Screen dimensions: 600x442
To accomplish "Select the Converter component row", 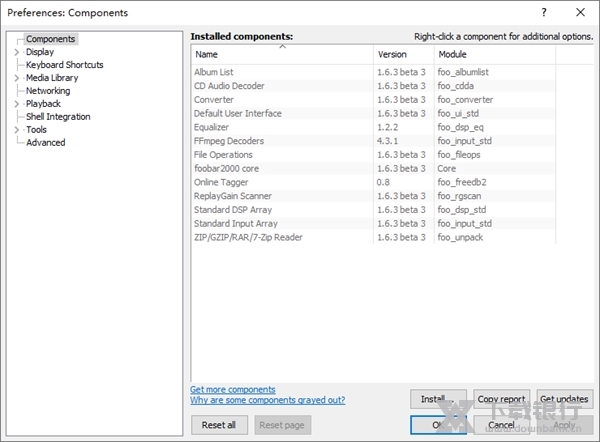I will tap(373, 99).
